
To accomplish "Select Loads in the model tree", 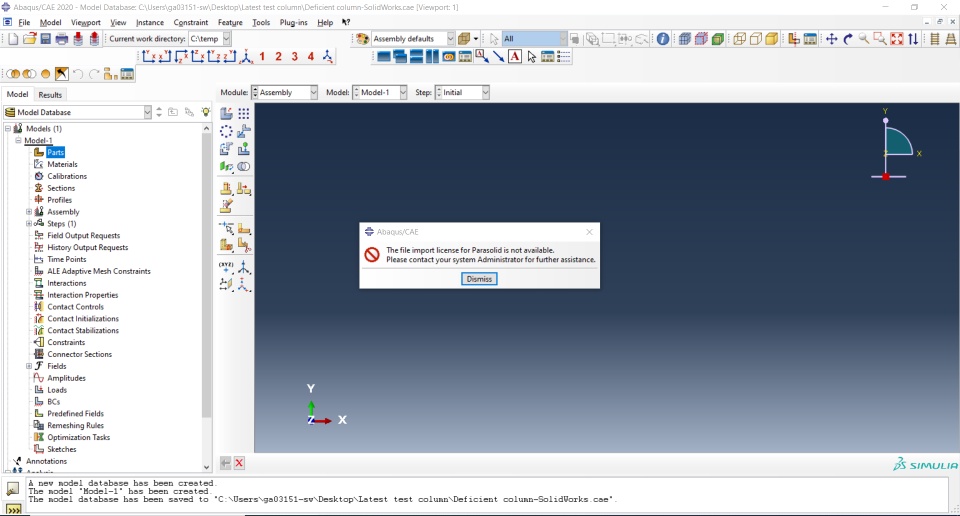I will tap(57, 390).
